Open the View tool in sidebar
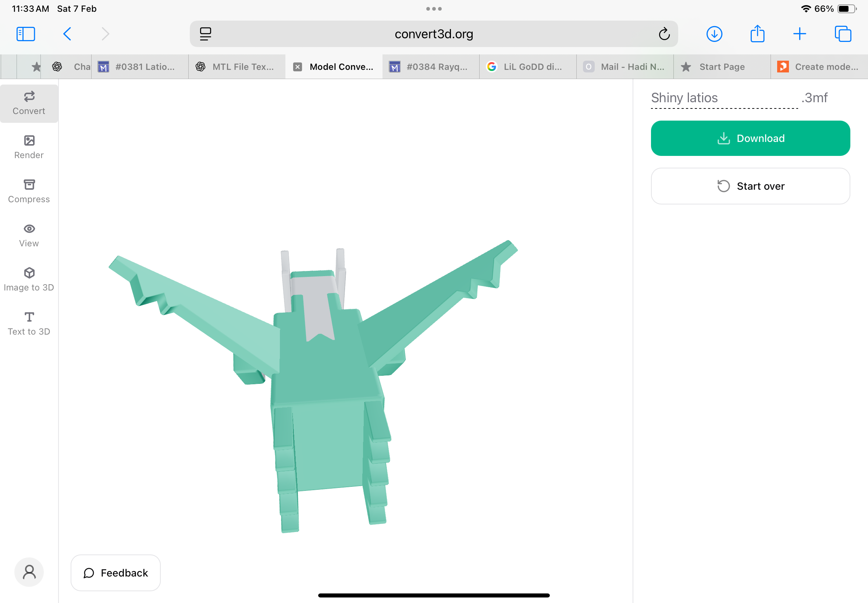This screenshot has height=603, width=868. coord(29,236)
